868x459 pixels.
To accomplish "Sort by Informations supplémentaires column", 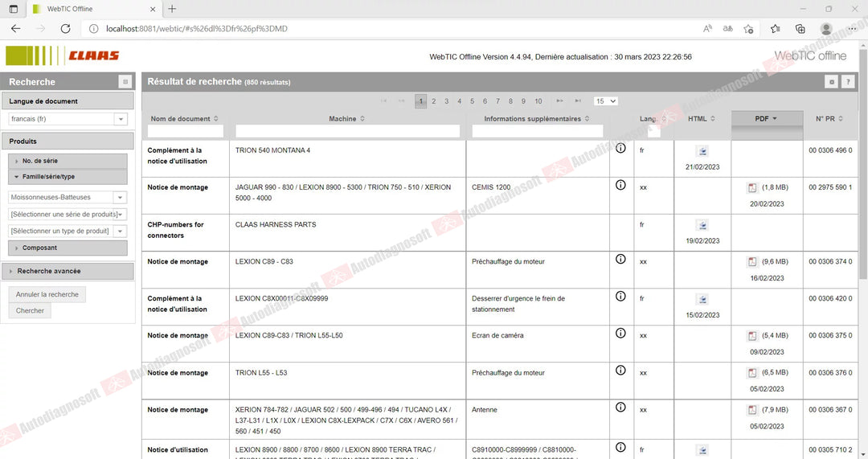I will (536, 118).
